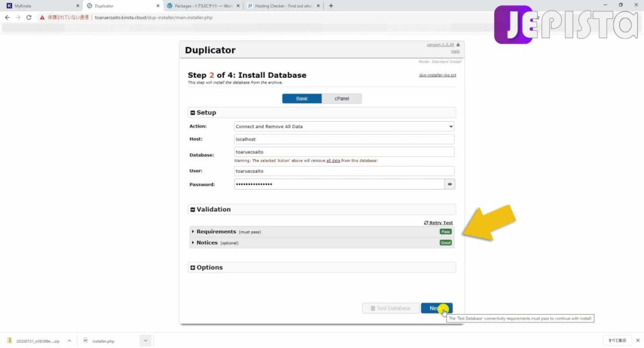Click the not-secure warning triangle icon
644x348 pixels.
(42, 18)
